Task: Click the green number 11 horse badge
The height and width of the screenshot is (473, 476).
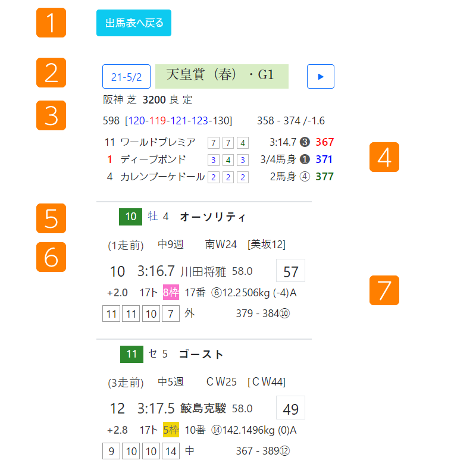Action: (131, 355)
